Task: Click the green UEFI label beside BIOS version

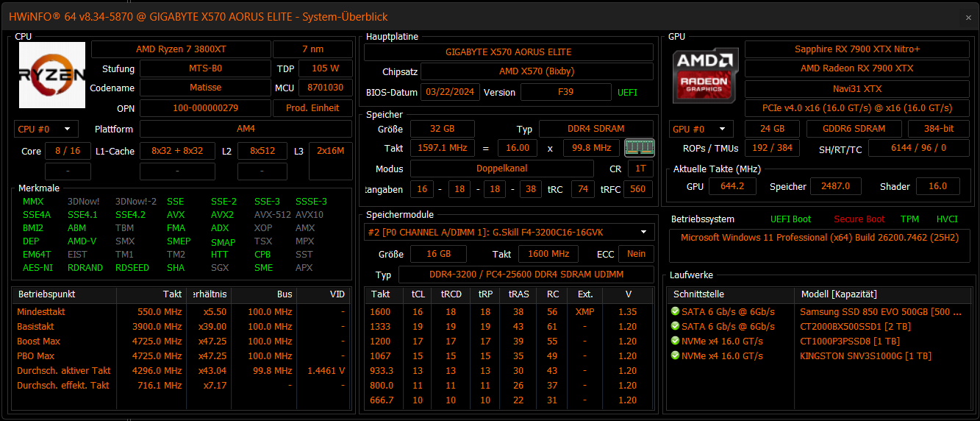Action: [x=627, y=93]
